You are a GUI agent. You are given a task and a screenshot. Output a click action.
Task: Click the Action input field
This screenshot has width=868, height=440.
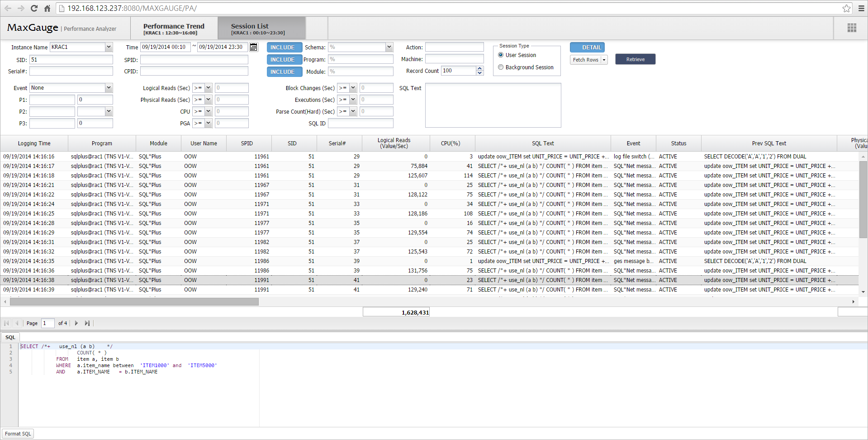pos(455,47)
